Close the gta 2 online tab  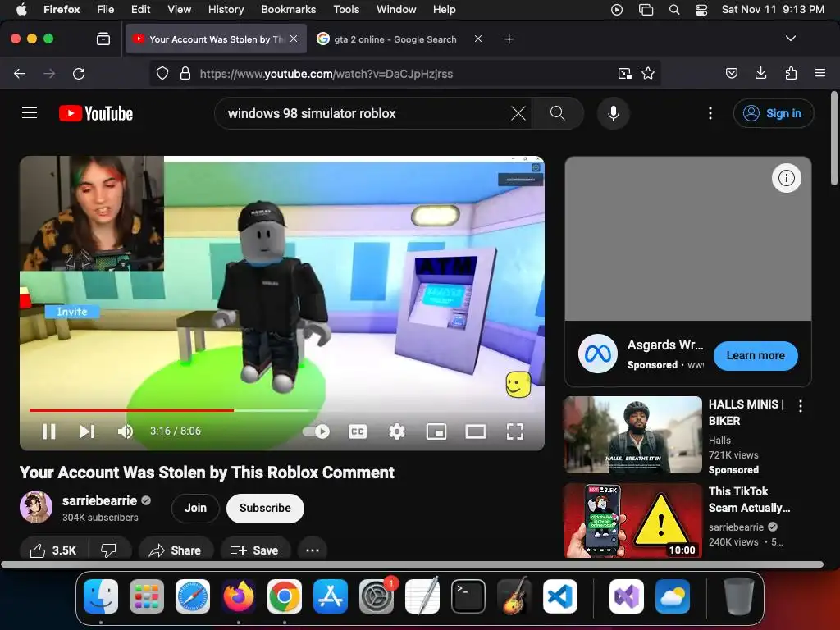tap(478, 39)
